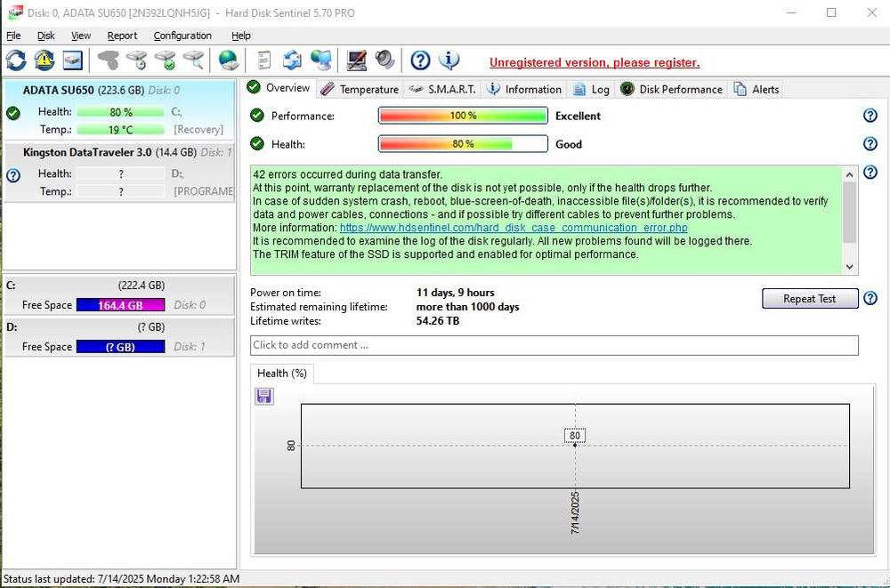Click the monitor with pen configuration icon

pos(357,60)
